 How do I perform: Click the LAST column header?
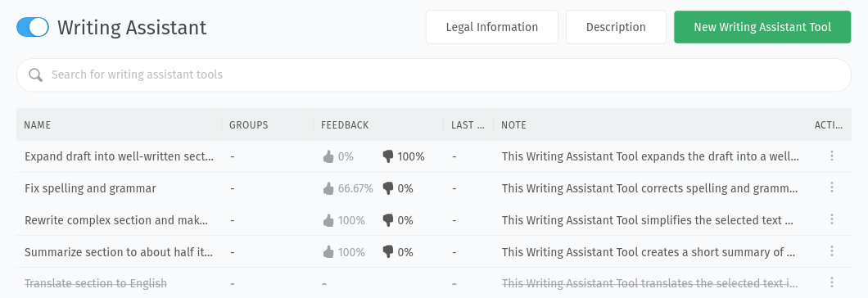[x=467, y=125]
